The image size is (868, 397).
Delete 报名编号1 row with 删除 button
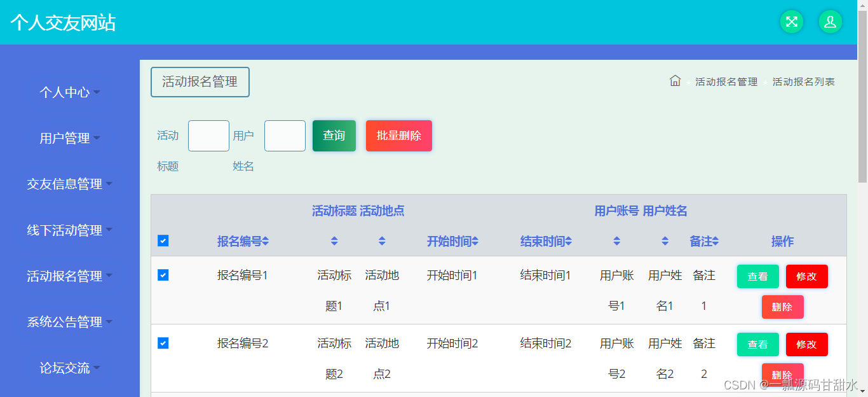point(783,307)
